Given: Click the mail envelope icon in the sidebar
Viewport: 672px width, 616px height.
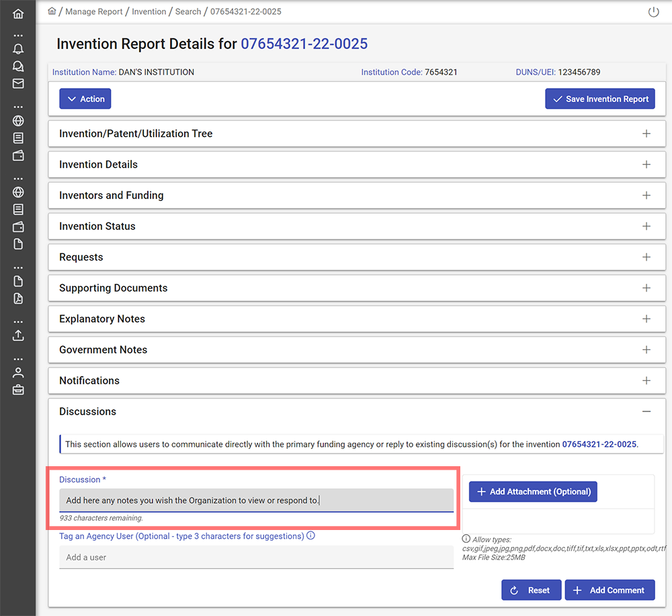Looking at the screenshot, I should [x=18, y=84].
